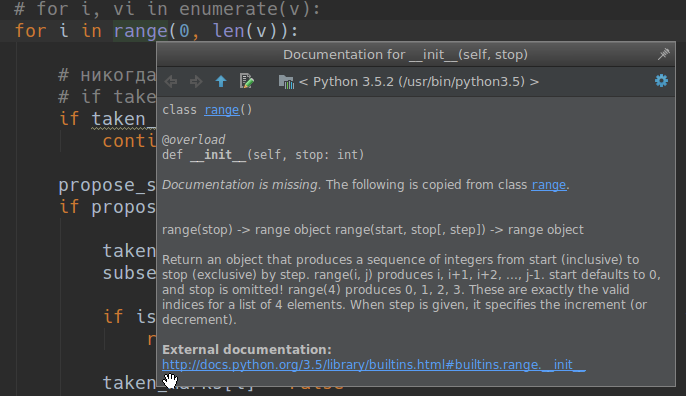
Task: Open the range class link
Action: click(222, 110)
